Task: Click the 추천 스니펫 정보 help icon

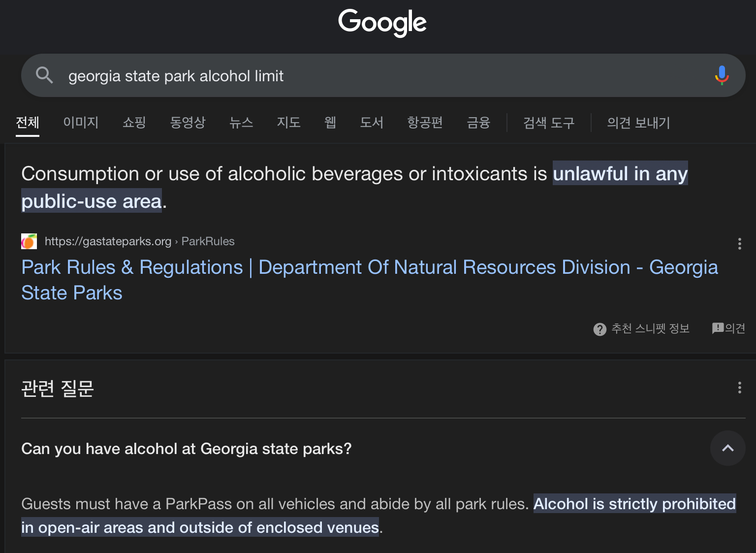Action: 599,329
